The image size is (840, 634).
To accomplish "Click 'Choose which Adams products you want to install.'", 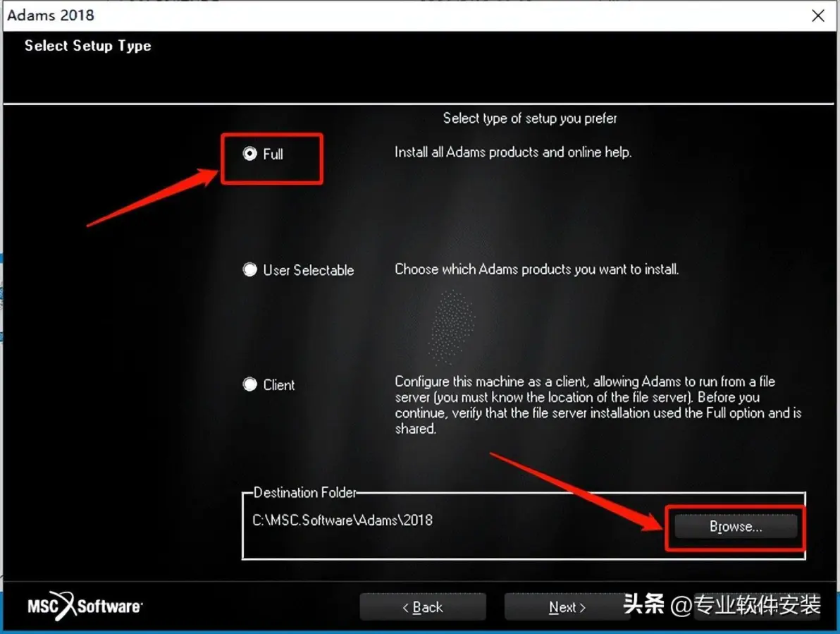I will pyautogui.click(x=537, y=269).
